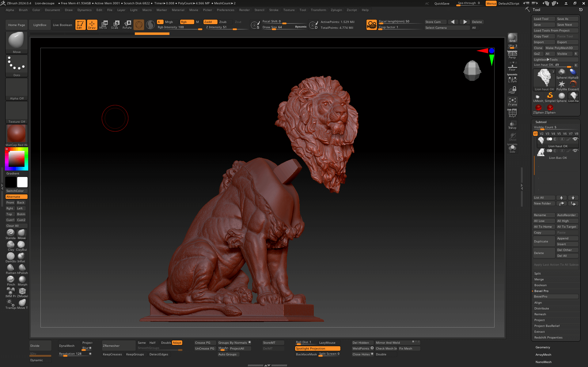Toggle Transp transparency mode

(x=512, y=125)
